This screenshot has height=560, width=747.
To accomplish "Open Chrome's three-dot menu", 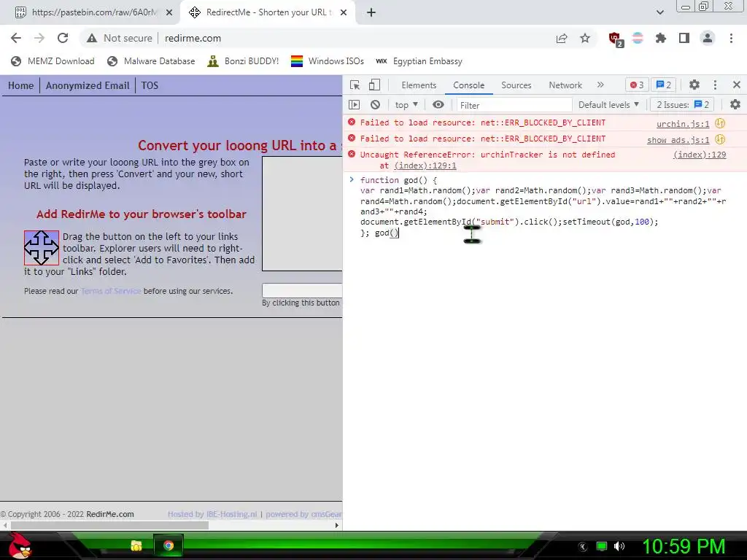I will (x=731, y=38).
